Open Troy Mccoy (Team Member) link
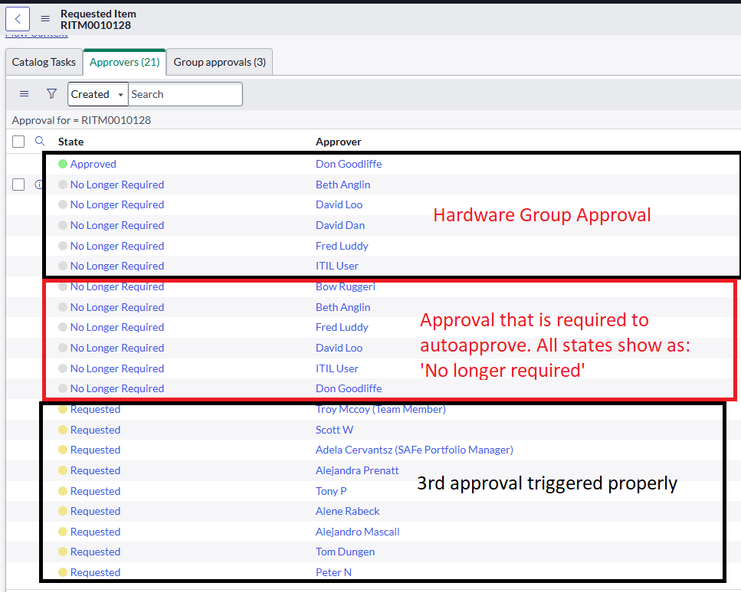 tap(381, 409)
